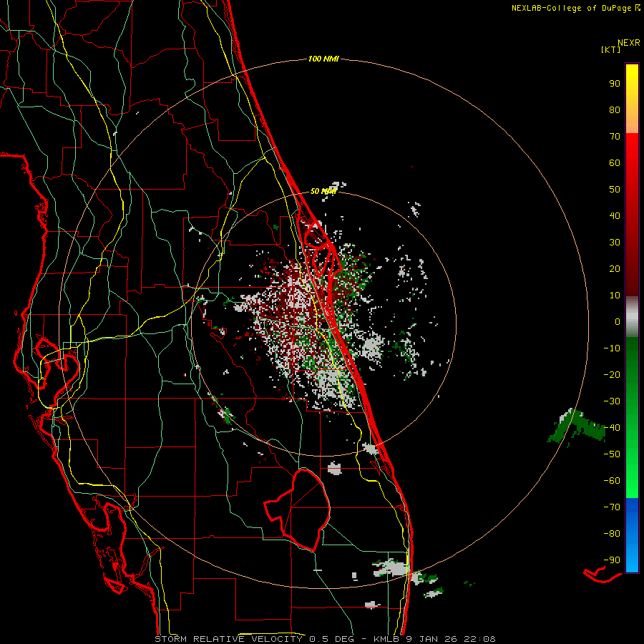
Task: Click the -20 value on the velocity scale
Action: tap(612, 374)
